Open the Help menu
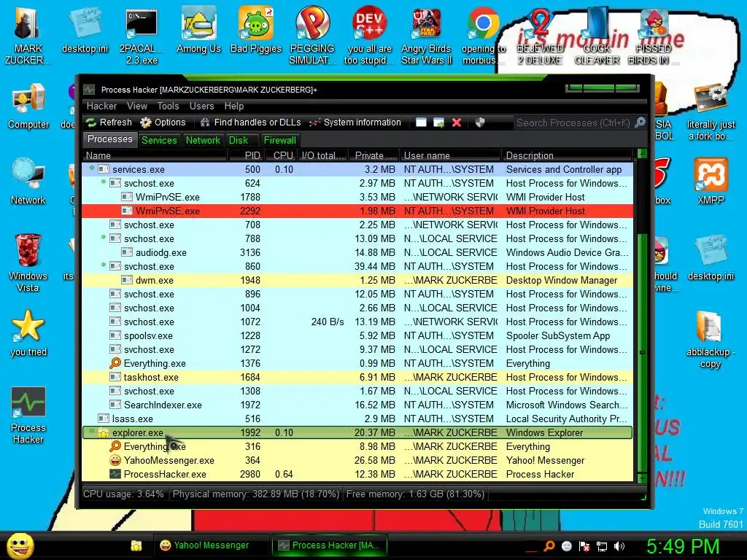 click(x=234, y=106)
